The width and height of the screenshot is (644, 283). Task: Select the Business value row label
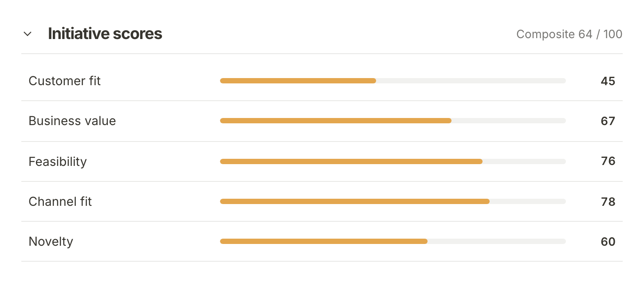pyautogui.click(x=72, y=121)
